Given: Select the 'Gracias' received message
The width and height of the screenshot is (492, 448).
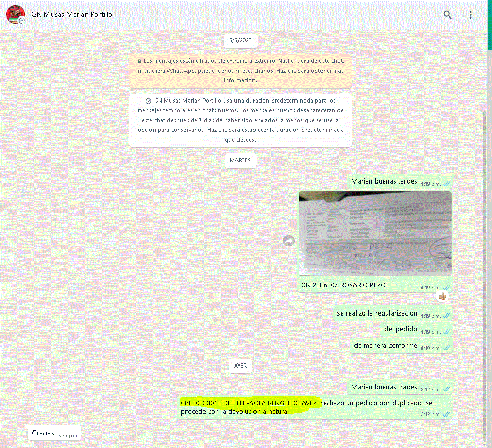Looking at the screenshot, I should point(43,433).
